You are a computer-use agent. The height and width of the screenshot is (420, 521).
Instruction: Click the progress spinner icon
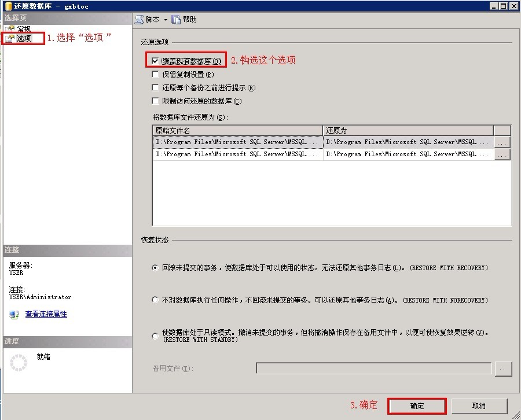pyautogui.click(x=19, y=362)
